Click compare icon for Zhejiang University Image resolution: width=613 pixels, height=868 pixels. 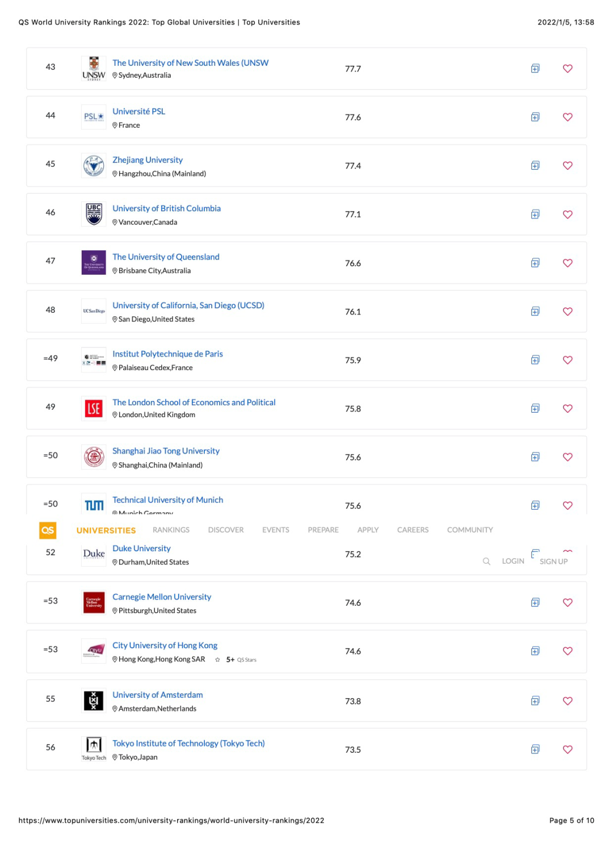(535, 166)
